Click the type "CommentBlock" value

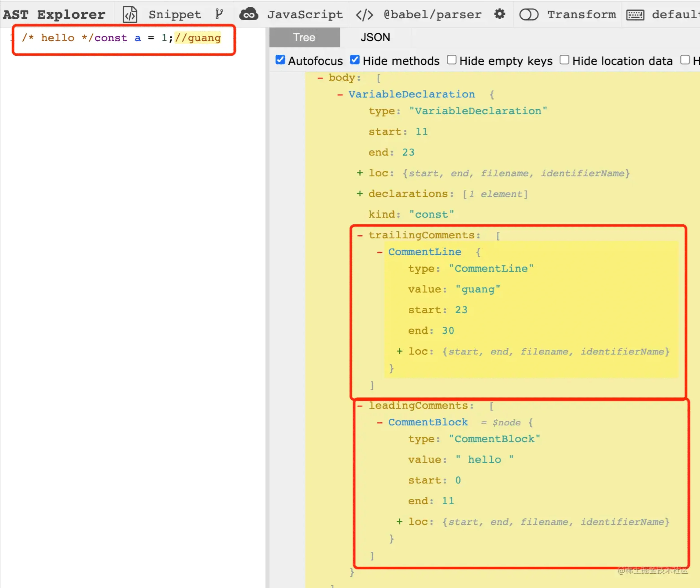[494, 439]
